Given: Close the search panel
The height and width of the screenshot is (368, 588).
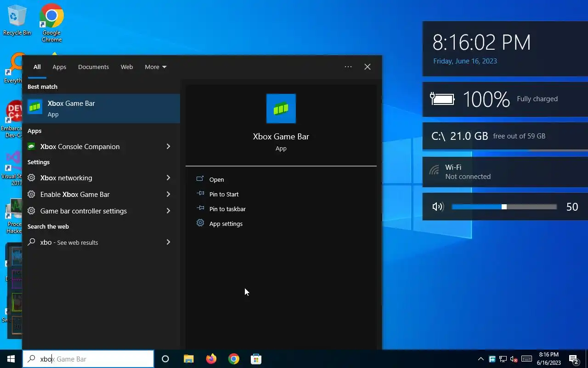Looking at the screenshot, I should click(x=367, y=67).
